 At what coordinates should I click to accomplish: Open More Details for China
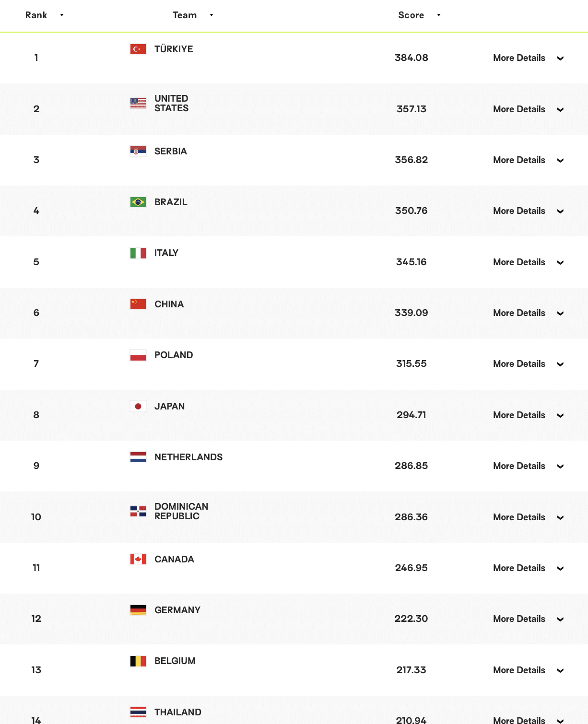519,313
